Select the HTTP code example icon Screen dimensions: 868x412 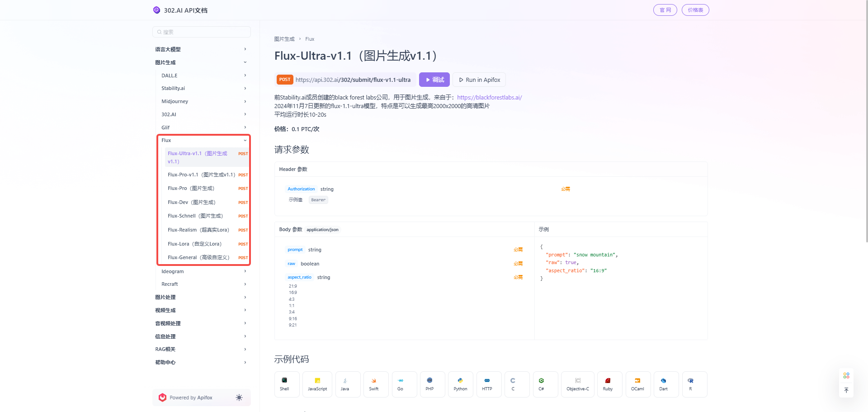(x=487, y=380)
